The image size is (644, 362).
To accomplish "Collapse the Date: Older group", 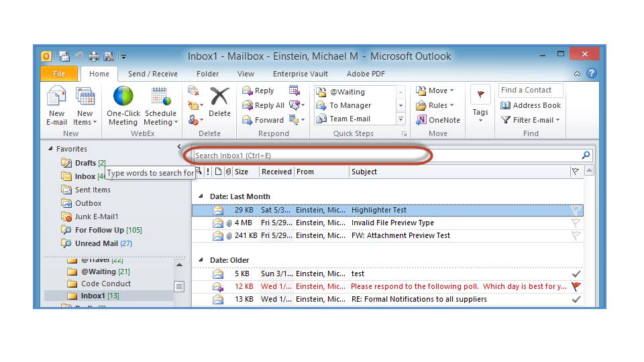I will point(201,260).
